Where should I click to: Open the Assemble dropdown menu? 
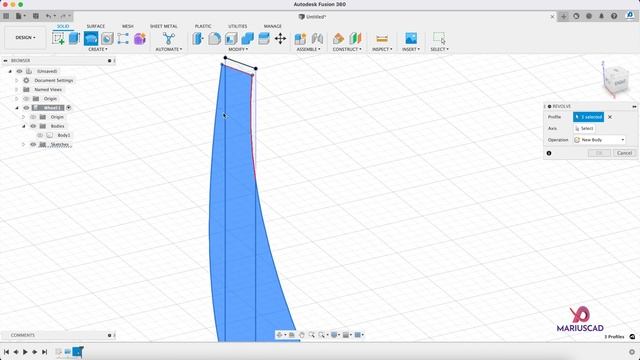coord(308,49)
